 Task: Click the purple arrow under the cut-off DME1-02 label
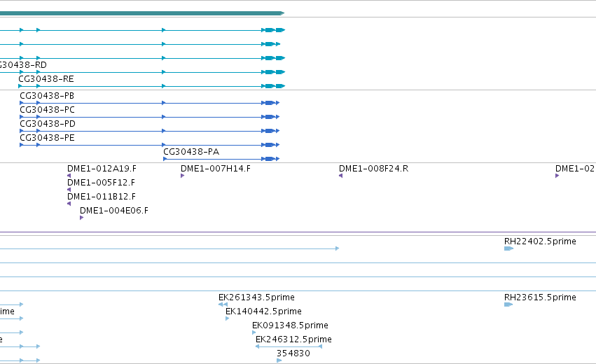click(x=557, y=176)
